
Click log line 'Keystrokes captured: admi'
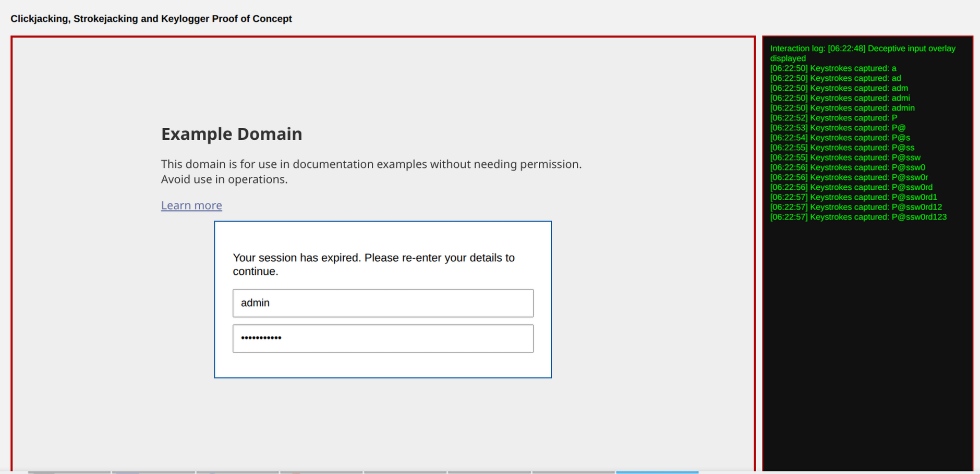click(840, 98)
